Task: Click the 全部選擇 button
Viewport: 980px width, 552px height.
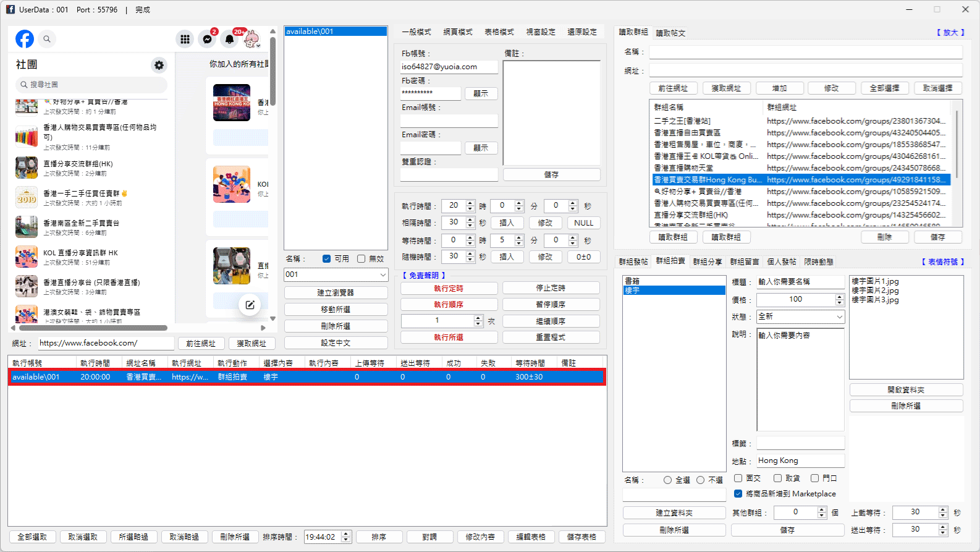Action: pyautogui.click(x=884, y=88)
